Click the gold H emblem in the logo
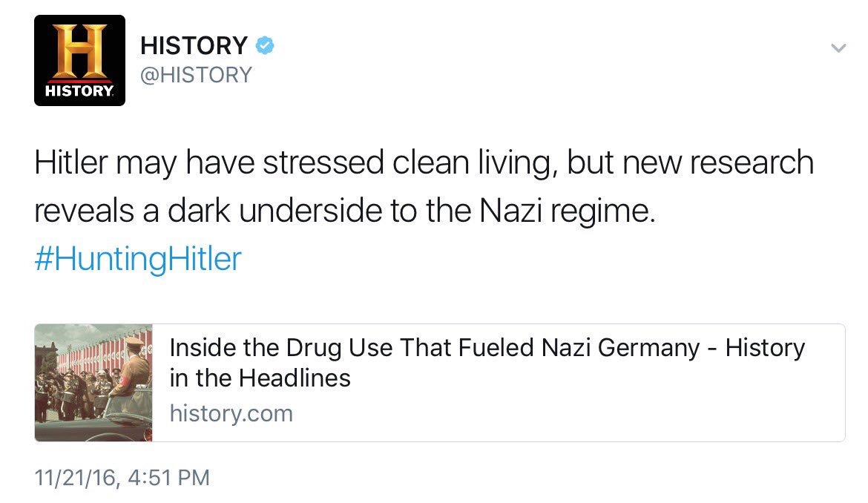Image resolution: width=868 pixels, height=503 pixels. click(x=80, y=50)
